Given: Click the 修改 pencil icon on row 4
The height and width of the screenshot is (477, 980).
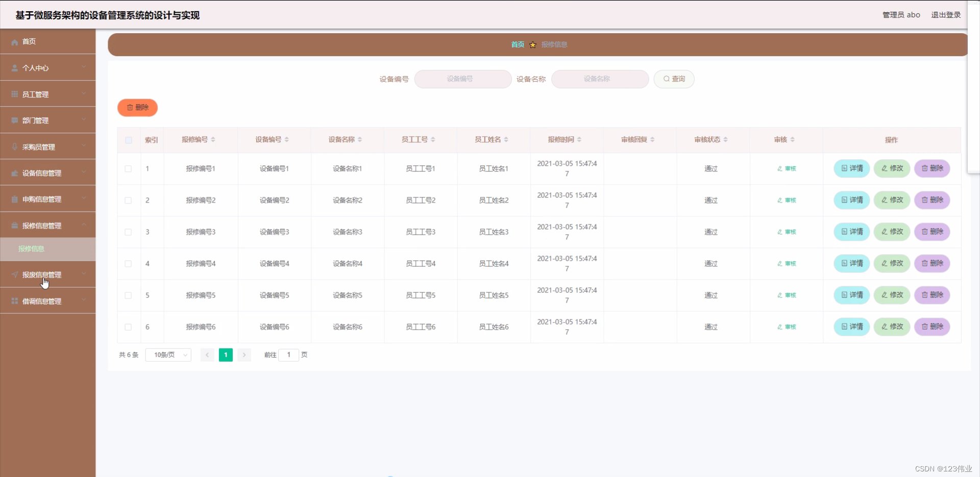Looking at the screenshot, I should (x=884, y=263).
